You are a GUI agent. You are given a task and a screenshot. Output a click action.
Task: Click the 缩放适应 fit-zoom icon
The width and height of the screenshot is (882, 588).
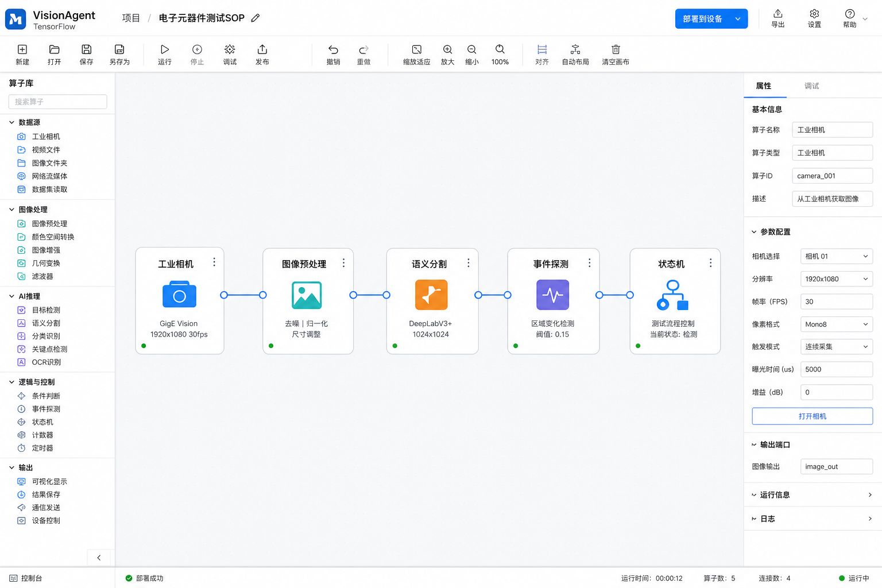pos(417,49)
